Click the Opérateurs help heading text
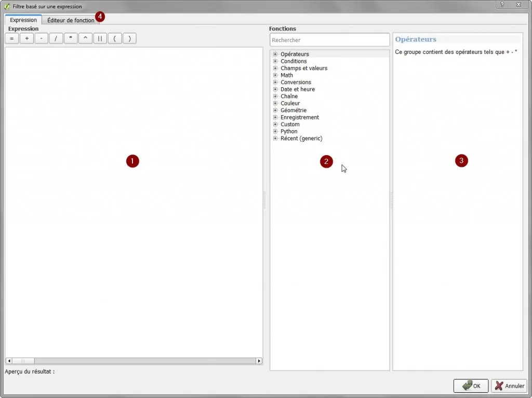532x398 pixels. [x=416, y=39]
